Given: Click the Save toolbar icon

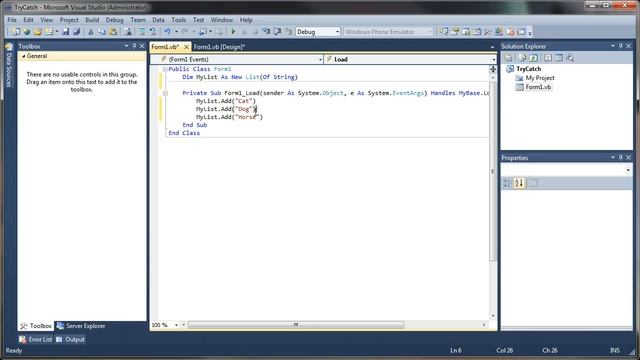Looking at the screenshot, I should coord(66,32).
